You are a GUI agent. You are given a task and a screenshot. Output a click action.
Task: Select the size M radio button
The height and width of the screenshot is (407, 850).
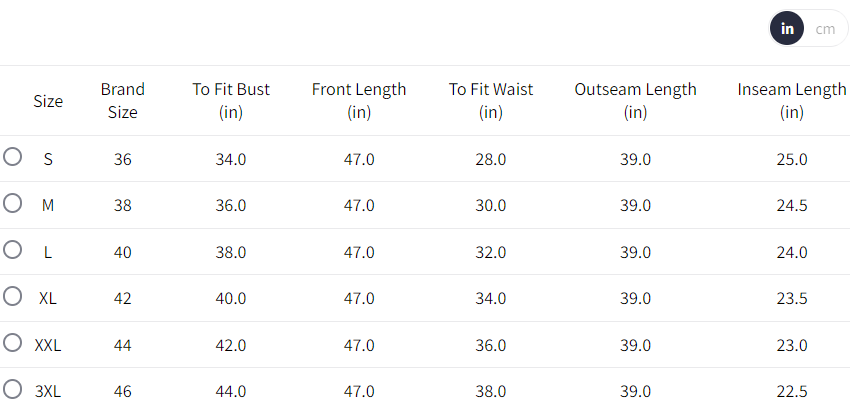click(13, 203)
